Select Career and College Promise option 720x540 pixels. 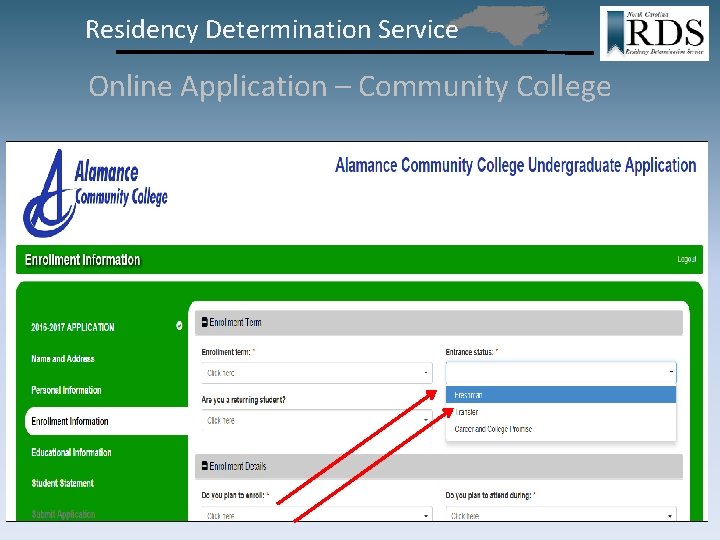click(x=561, y=429)
